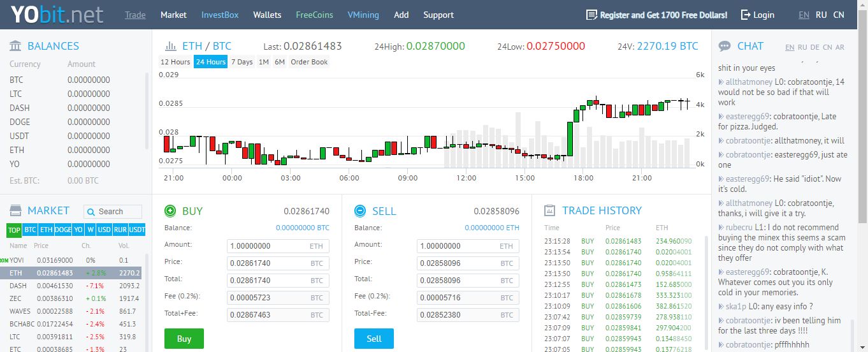Go to InvestBox
This screenshot has height=352, width=868.
(220, 15)
